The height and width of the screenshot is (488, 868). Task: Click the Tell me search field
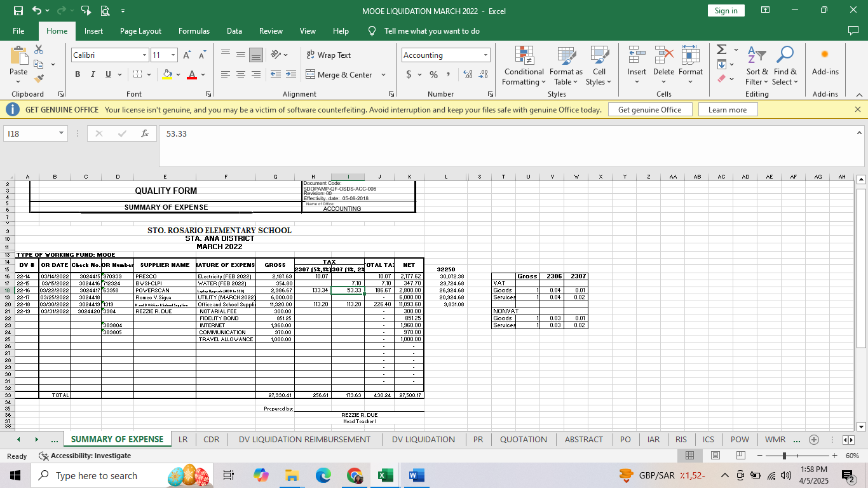431,31
